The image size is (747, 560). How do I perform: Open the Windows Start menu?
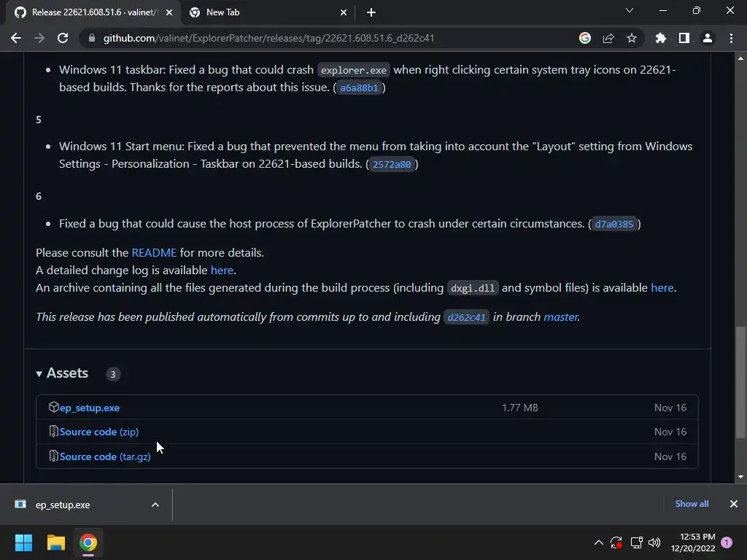click(x=23, y=542)
